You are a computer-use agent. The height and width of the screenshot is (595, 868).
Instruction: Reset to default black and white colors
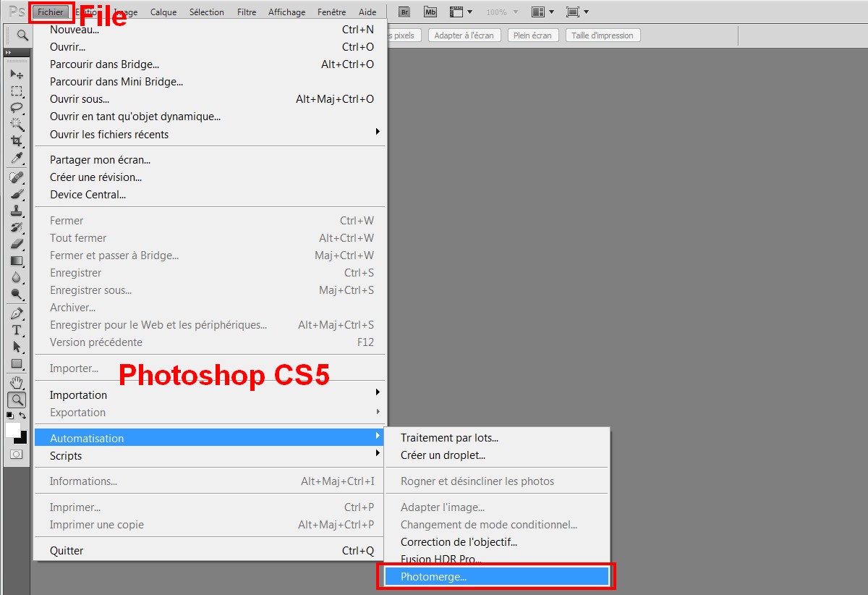pos(10,415)
